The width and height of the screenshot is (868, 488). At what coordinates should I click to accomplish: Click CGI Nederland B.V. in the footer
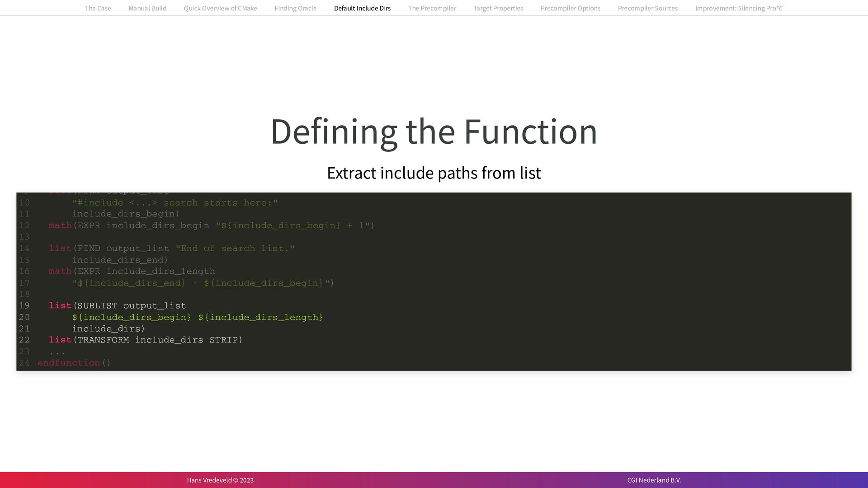point(654,480)
